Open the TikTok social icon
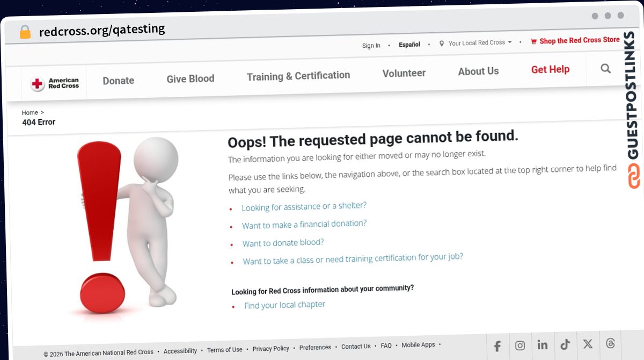Screen dimensions: 644x360 coord(565,344)
